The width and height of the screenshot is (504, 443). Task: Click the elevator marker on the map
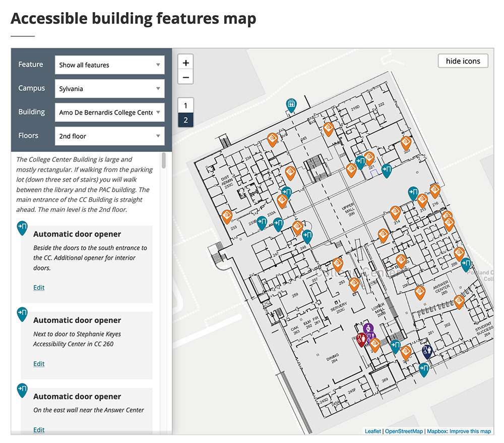[291, 104]
